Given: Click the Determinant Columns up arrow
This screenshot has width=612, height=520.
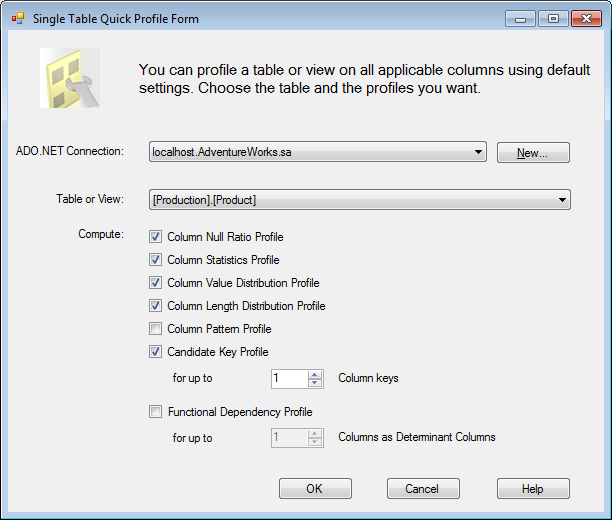Looking at the screenshot, I should 315,434.
